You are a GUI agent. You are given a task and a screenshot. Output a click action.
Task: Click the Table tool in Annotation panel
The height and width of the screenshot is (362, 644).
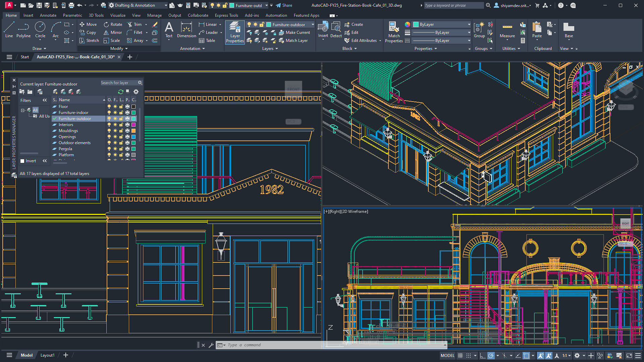pyautogui.click(x=207, y=40)
